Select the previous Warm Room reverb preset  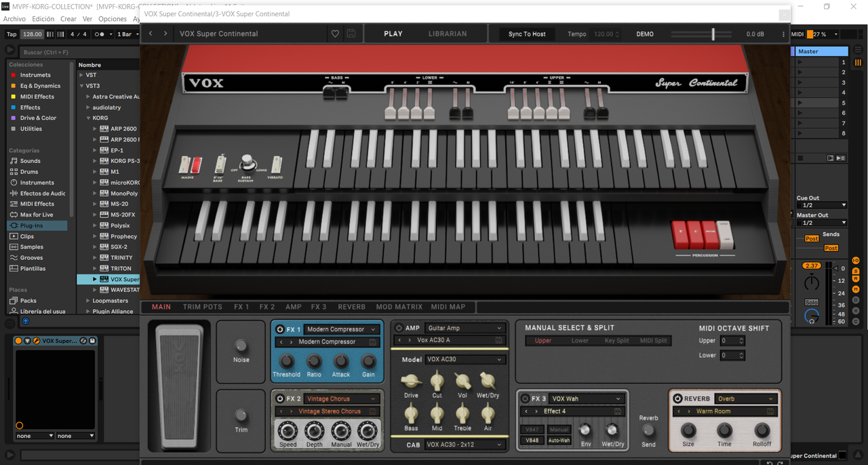click(679, 411)
